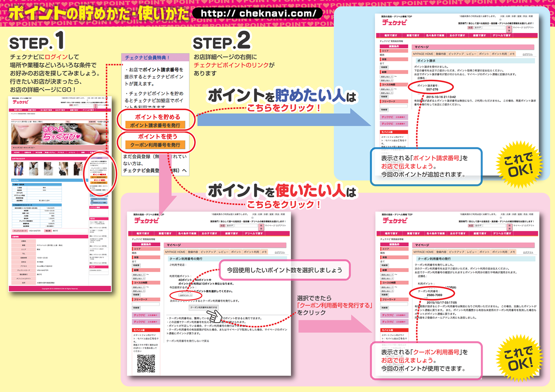Click header 検索 button on point request page
This screenshot has width=555, height=392.
tap(509, 29)
